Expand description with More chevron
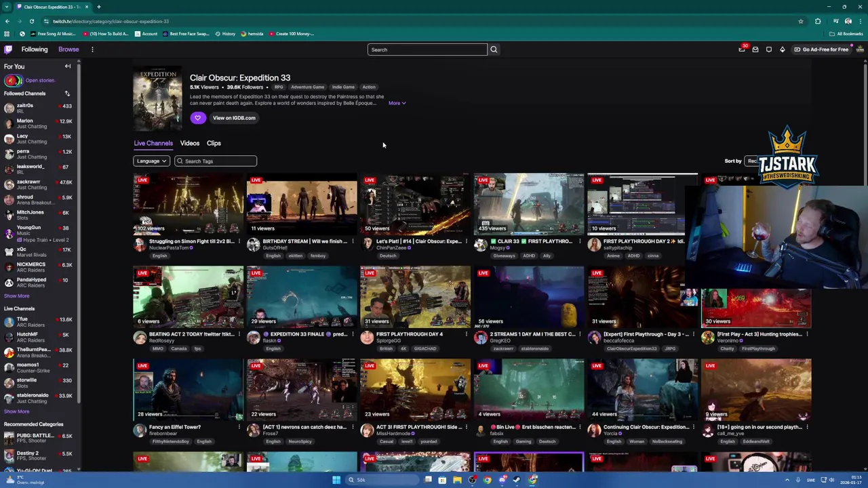This screenshot has width=868, height=488. coord(397,103)
